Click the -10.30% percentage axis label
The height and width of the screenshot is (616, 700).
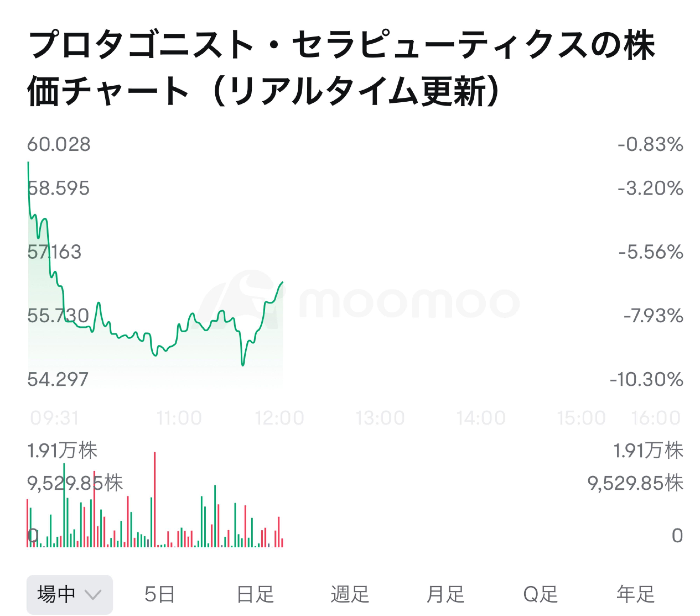coord(647,380)
